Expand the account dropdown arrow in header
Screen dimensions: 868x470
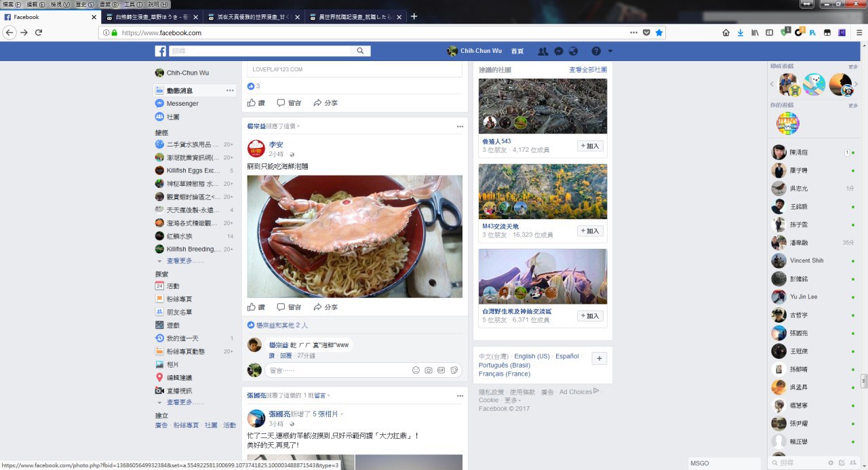[x=610, y=52]
